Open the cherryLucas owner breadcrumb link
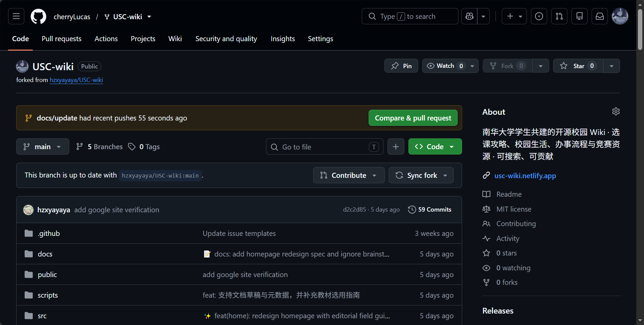This screenshot has width=644, height=325. (x=72, y=17)
